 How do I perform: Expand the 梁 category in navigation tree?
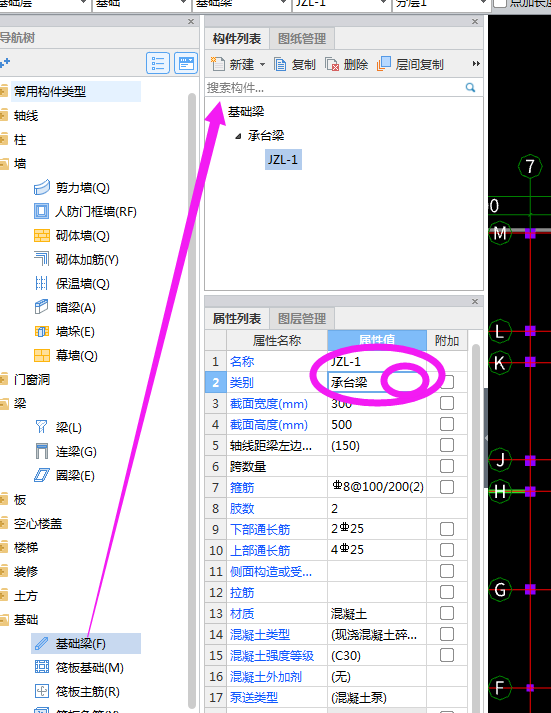click(x=4, y=404)
